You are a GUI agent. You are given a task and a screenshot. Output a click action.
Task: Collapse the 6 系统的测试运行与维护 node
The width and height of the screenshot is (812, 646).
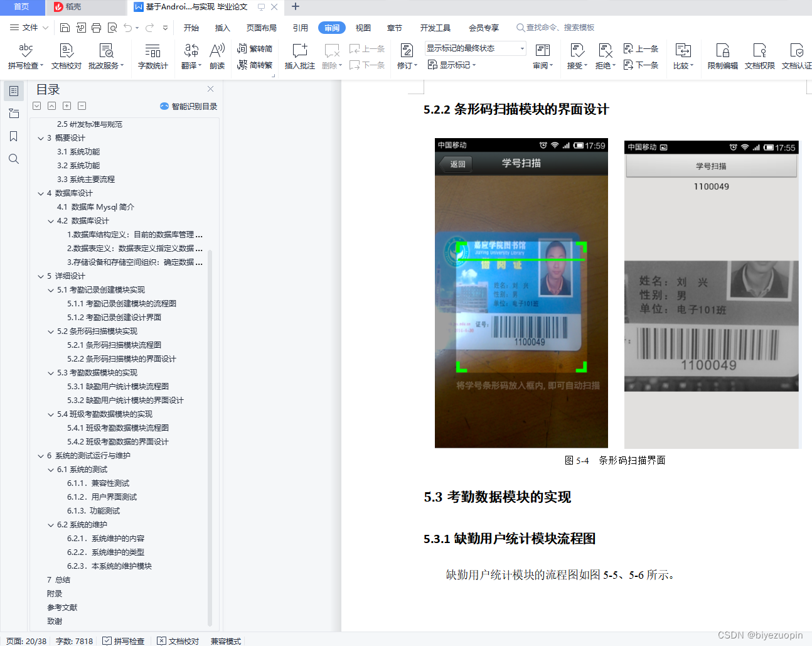pos(41,456)
